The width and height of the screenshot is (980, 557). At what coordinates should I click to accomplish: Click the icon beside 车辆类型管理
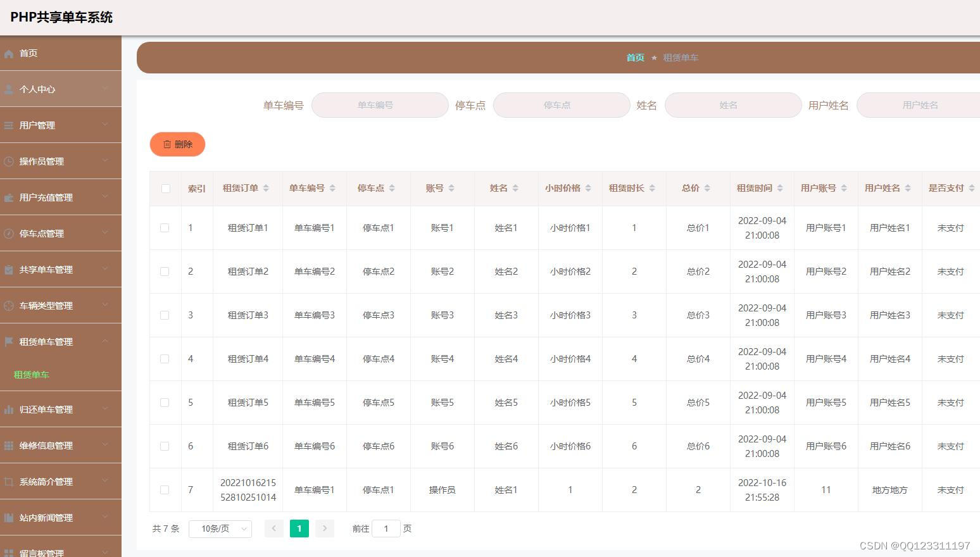coord(9,306)
